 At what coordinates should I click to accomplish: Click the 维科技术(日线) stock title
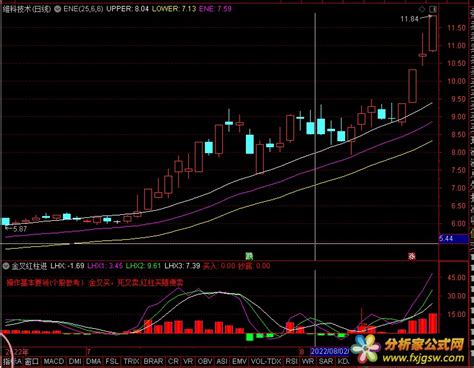(x=27, y=9)
